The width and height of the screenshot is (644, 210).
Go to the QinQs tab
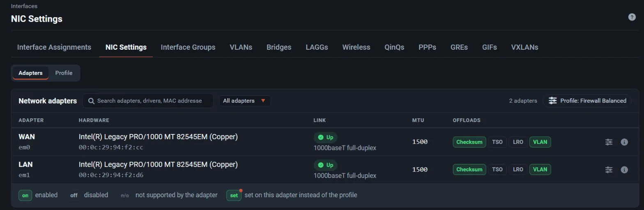click(x=394, y=47)
